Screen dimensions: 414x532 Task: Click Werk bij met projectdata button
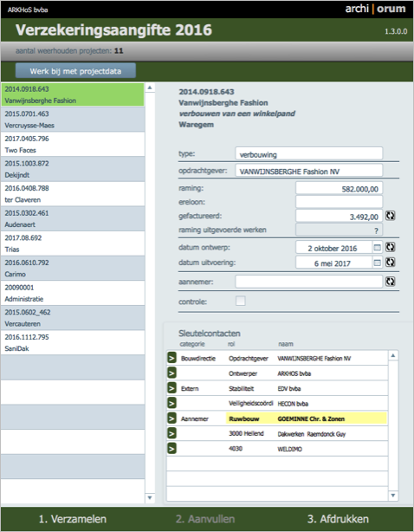tap(75, 71)
